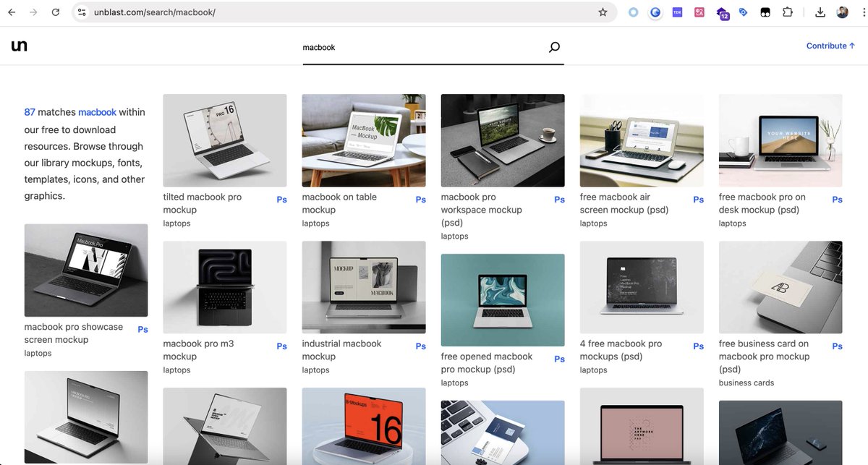Viewport: 868px width, 465px height.
Task: Click the Ps badge for macbook on table mockup
Action: (420, 200)
